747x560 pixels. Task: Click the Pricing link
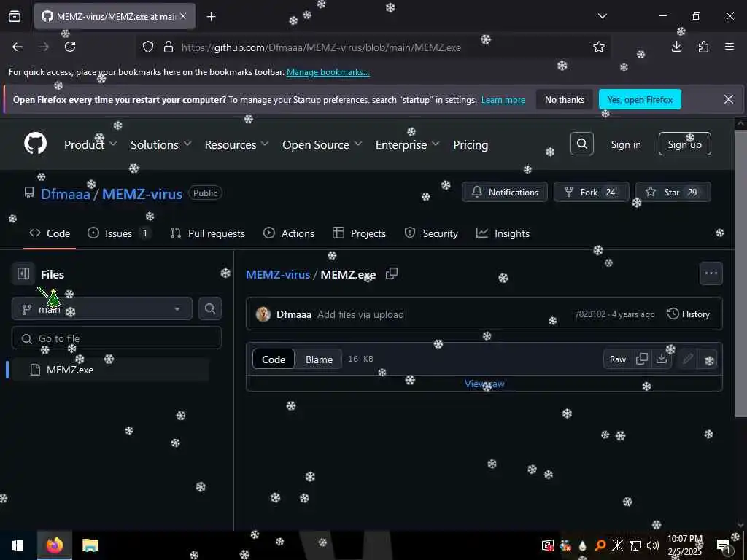(471, 144)
